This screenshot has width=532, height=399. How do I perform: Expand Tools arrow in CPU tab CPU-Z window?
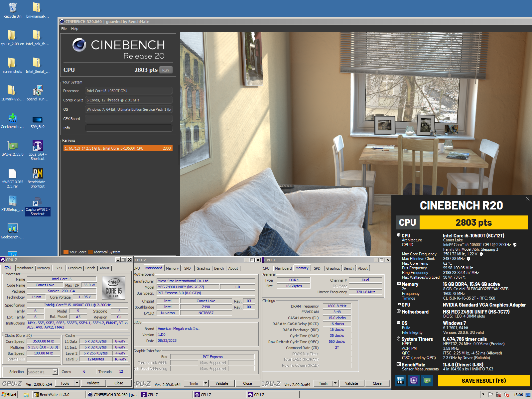coord(77,383)
